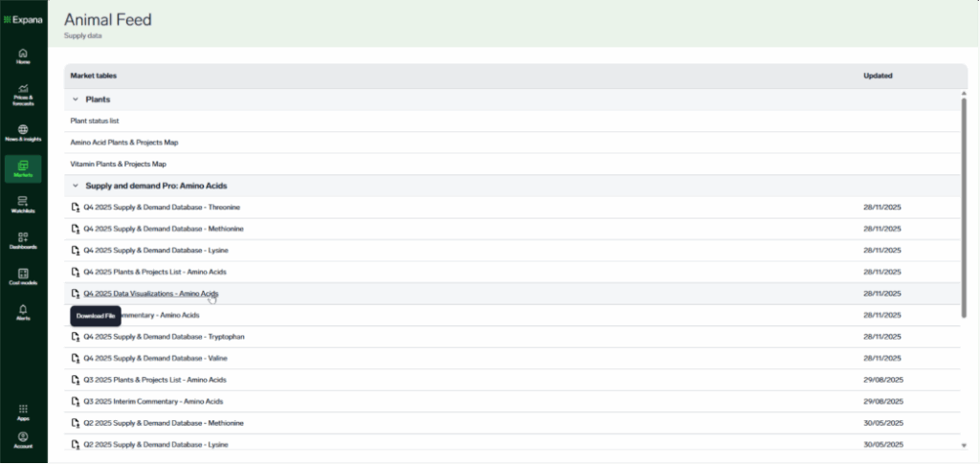Viewport: 980px width, 464px height.
Task: Click the Expana logo
Action: [x=23, y=18]
